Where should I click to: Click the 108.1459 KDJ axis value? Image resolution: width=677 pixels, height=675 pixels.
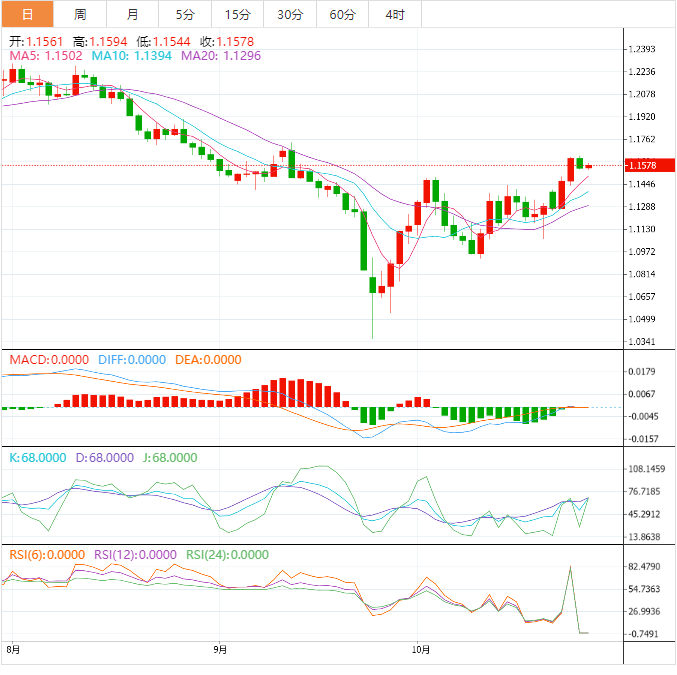[647, 469]
